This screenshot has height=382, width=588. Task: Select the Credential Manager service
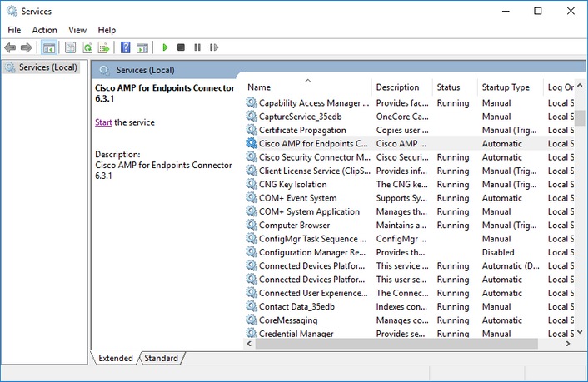(x=296, y=334)
